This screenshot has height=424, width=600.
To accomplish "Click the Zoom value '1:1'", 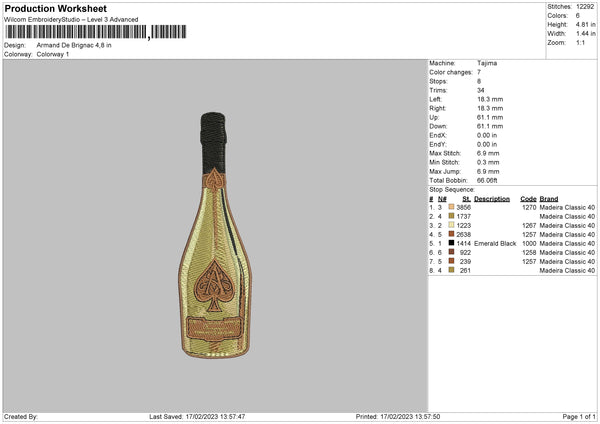I will (580, 42).
